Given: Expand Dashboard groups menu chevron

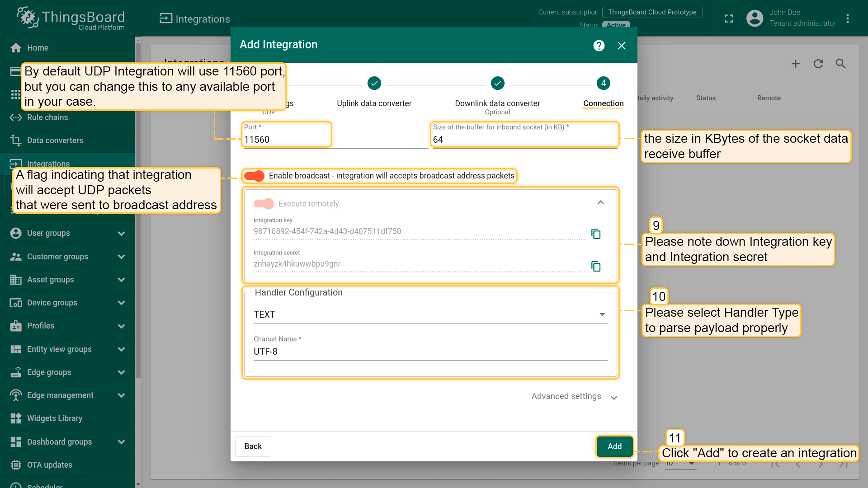Looking at the screenshot, I should point(121,442).
